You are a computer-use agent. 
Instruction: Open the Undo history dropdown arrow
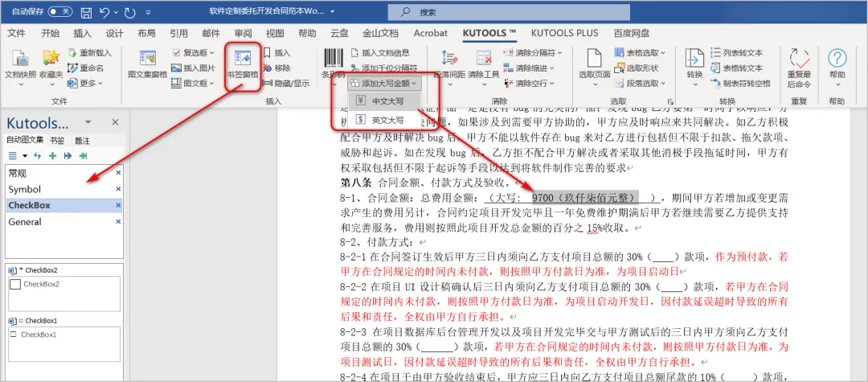(x=116, y=12)
